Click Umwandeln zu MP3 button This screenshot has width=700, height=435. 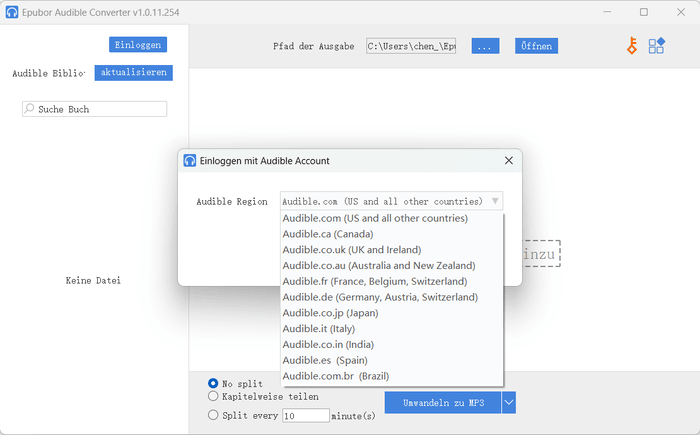[443, 402]
